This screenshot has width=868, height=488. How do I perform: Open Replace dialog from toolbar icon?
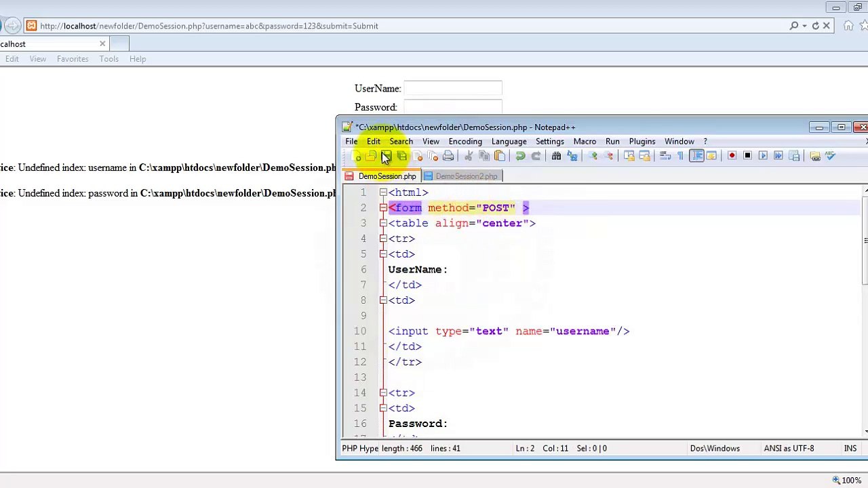572,156
